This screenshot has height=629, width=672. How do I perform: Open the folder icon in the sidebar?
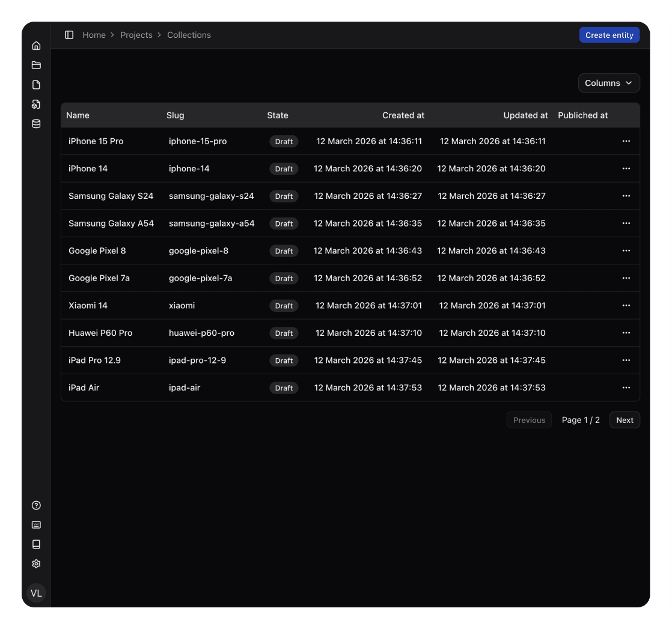[36, 65]
